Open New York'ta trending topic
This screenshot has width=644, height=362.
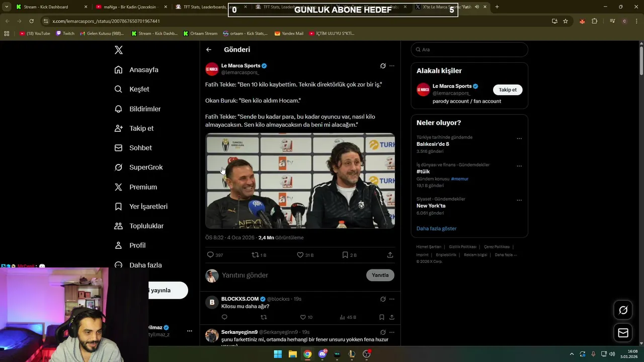[431, 206]
